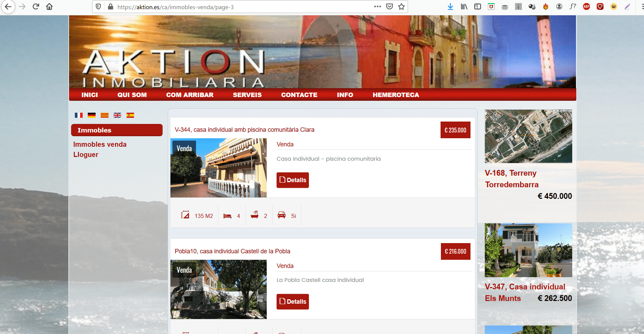Click the V-168 aerial terrain thumbnail
The width and height of the screenshot is (644, 334).
click(x=528, y=136)
